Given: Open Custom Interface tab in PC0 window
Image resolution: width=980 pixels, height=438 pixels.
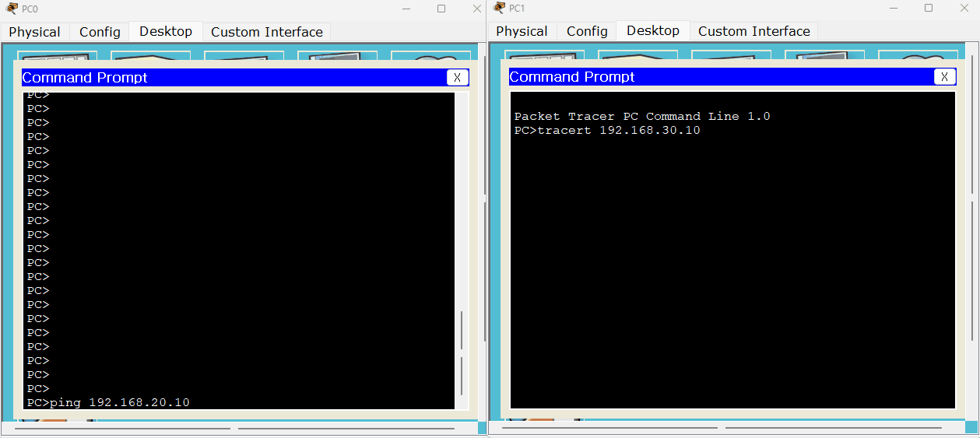Looking at the screenshot, I should point(267,32).
